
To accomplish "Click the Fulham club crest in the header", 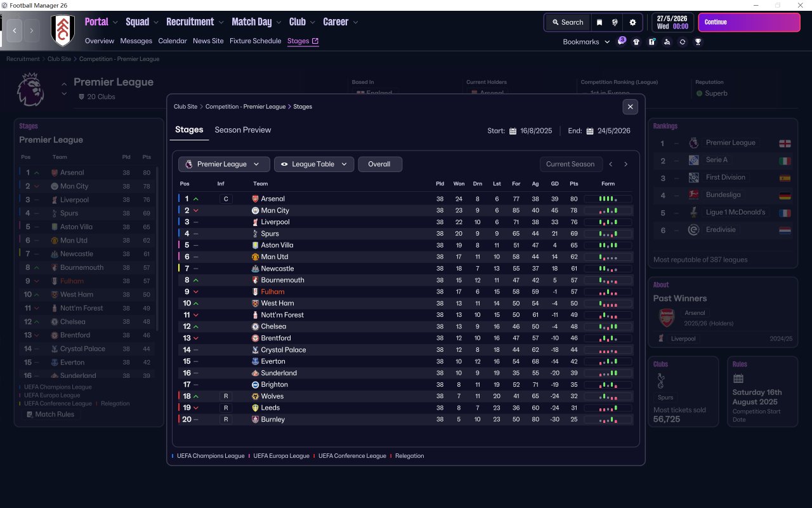I will 63,30.
